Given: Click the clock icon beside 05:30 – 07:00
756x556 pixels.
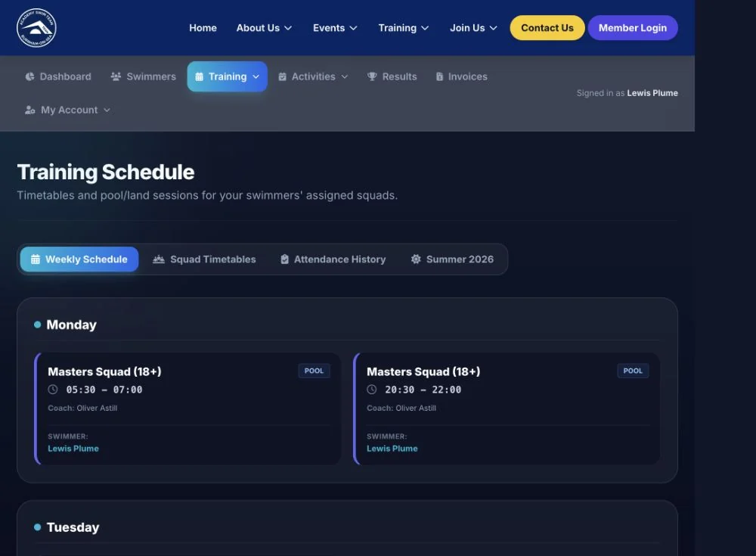Looking at the screenshot, I should (53, 390).
